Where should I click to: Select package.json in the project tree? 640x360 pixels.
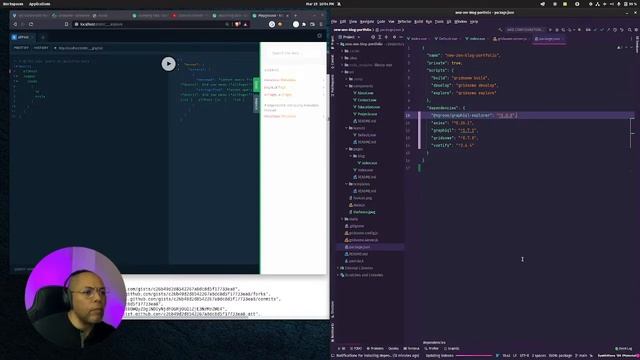click(x=358, y=247)
